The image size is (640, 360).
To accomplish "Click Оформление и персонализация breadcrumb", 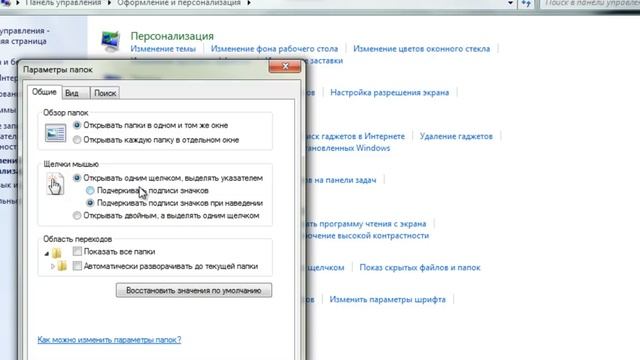I will pyautogui.click(x=179, y=3).
